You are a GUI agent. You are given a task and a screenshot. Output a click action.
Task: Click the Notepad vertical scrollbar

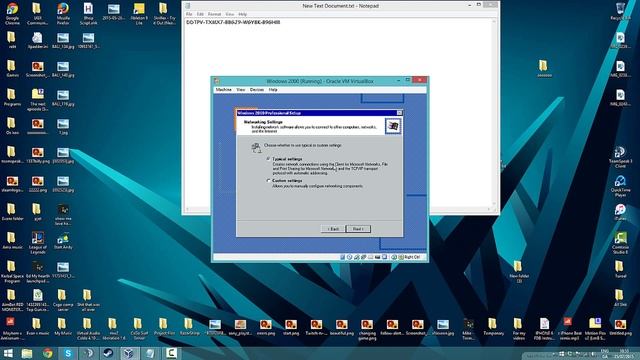click(x=494, y=111)
